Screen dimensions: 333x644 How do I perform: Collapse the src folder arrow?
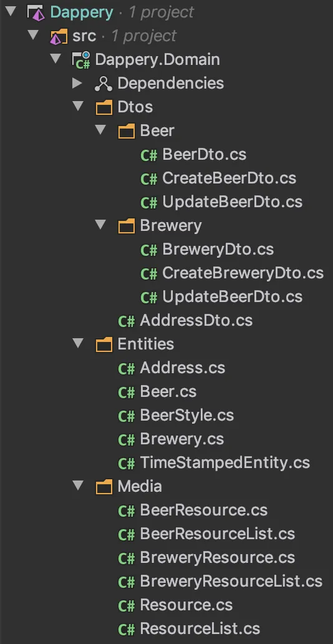[x=34, y=36]
